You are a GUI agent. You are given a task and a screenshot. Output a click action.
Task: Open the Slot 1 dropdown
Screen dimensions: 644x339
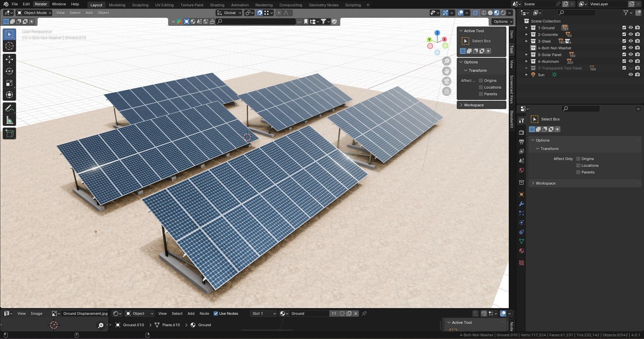pyautogui.click(x=263, y=313)
